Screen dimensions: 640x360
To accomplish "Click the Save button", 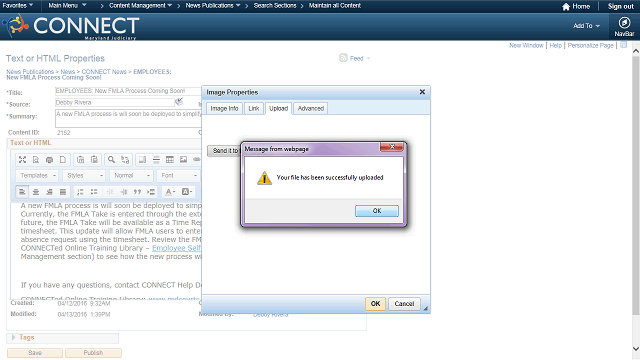I will coord(35,353).
